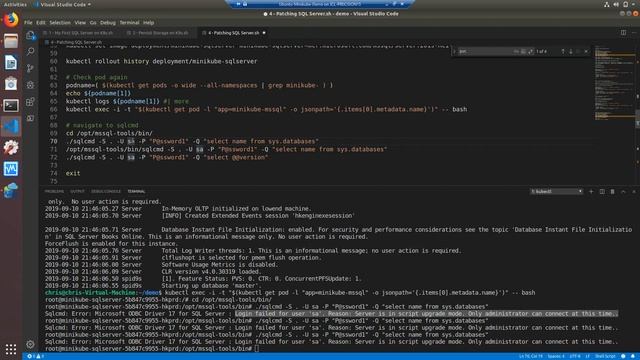Open LibreOffice Writer from the dock

tap(11, 62)
